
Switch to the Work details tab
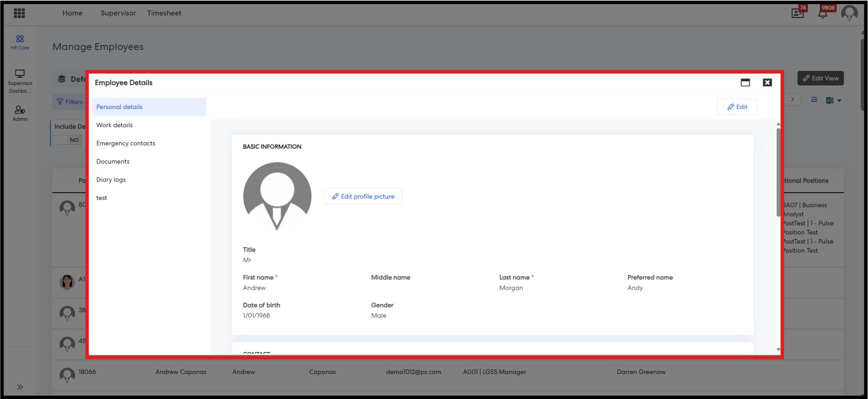pyautogui.click(x=115, y=125)
